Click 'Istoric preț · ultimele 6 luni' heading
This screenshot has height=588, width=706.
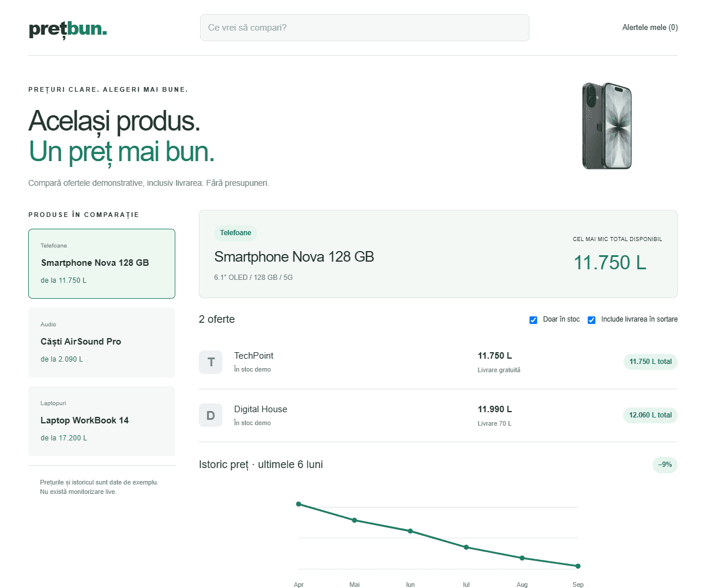[x=261, y=465]
